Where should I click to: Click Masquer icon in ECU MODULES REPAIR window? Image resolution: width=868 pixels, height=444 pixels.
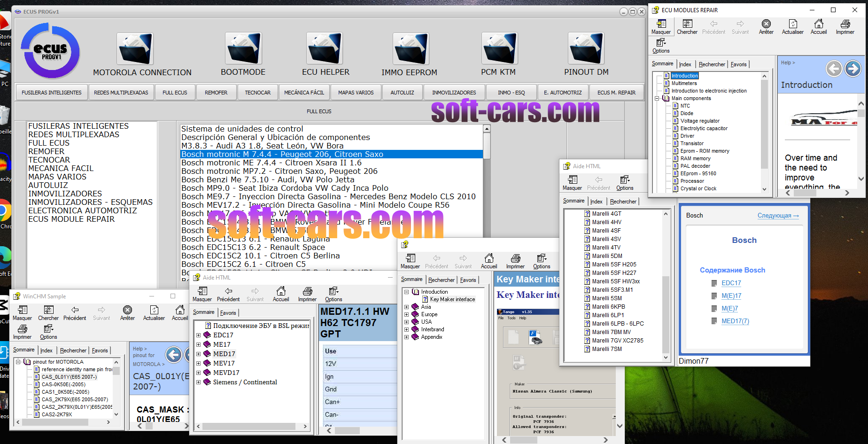click(x=661, y=27)
